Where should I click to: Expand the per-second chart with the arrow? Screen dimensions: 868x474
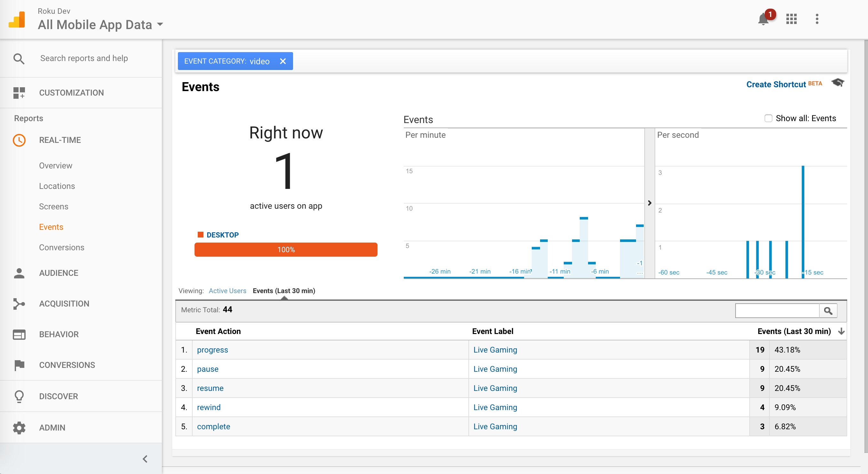[x=650, y=203]
